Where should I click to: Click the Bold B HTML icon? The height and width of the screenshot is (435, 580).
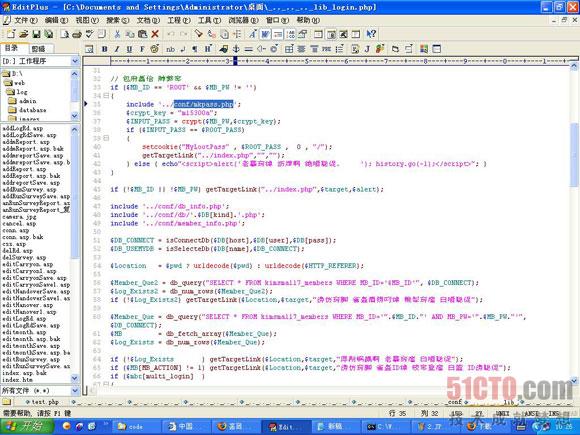(105, 49)
